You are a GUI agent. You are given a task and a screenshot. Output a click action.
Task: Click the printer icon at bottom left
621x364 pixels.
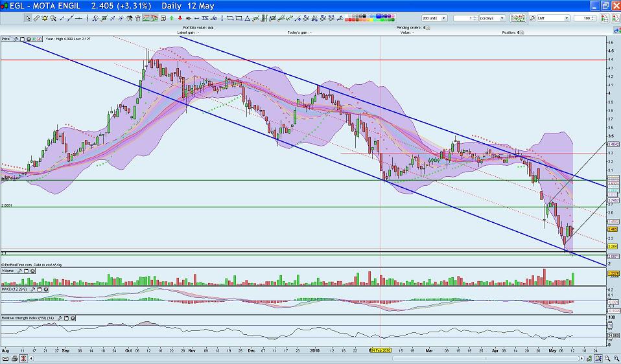pyautogui.click(x=15, y=359)
